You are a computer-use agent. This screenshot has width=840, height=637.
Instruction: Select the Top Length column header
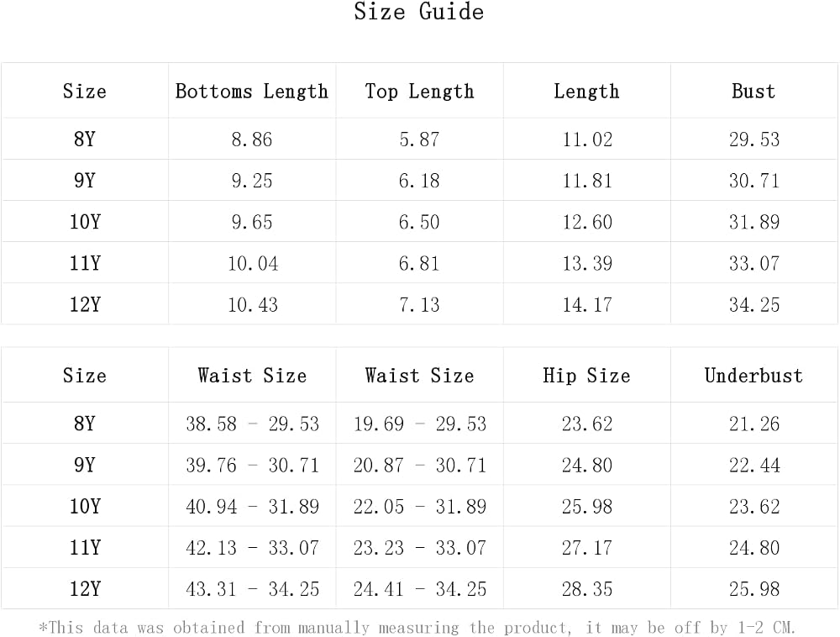click(419, 91)
